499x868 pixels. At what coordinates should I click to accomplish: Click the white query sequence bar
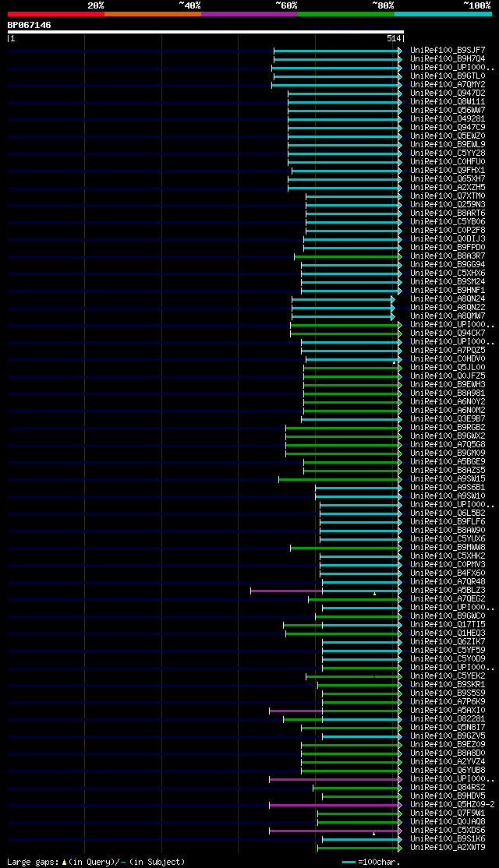coord(206,32)
